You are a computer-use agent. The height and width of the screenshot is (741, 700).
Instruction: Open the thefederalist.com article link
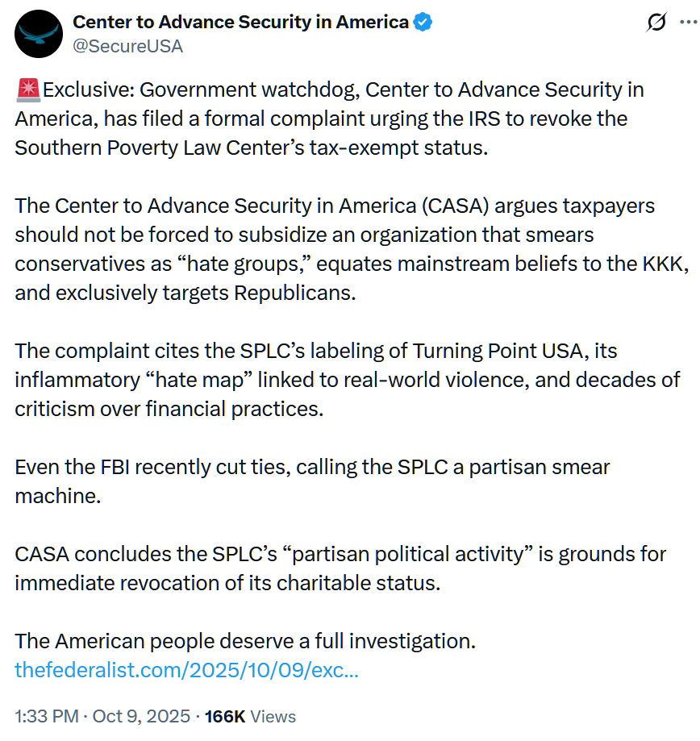(x=186, y=670)
